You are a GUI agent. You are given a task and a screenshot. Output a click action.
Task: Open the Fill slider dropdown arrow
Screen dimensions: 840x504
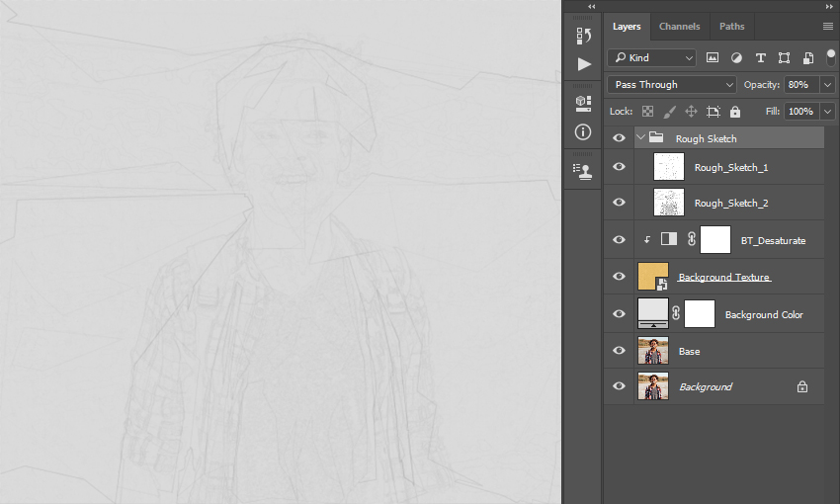click(828, 112)
